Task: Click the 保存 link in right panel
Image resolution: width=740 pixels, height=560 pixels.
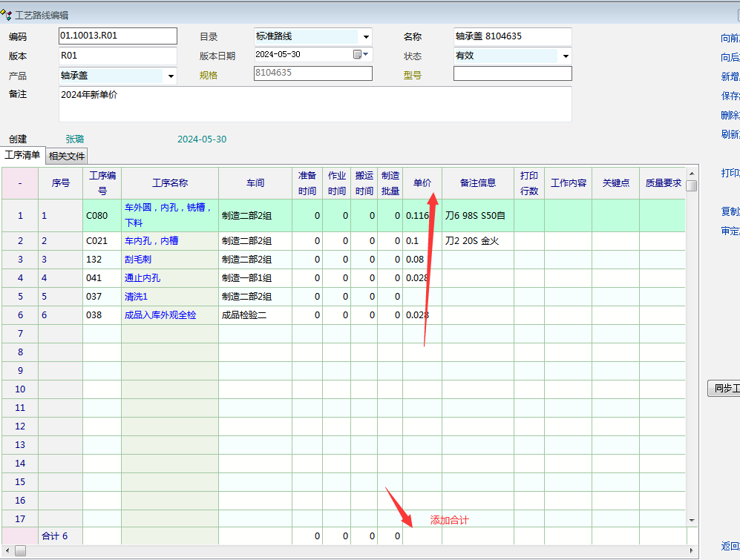Action: (x=730, y=96)
